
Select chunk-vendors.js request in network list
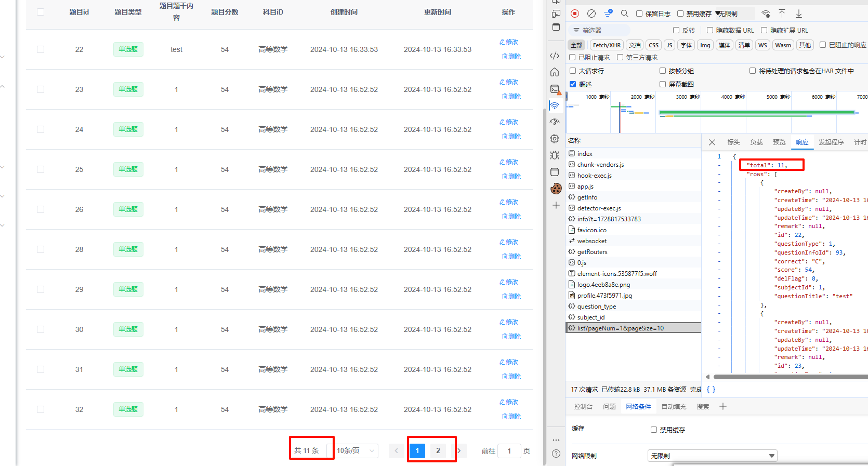coord(633,165)
